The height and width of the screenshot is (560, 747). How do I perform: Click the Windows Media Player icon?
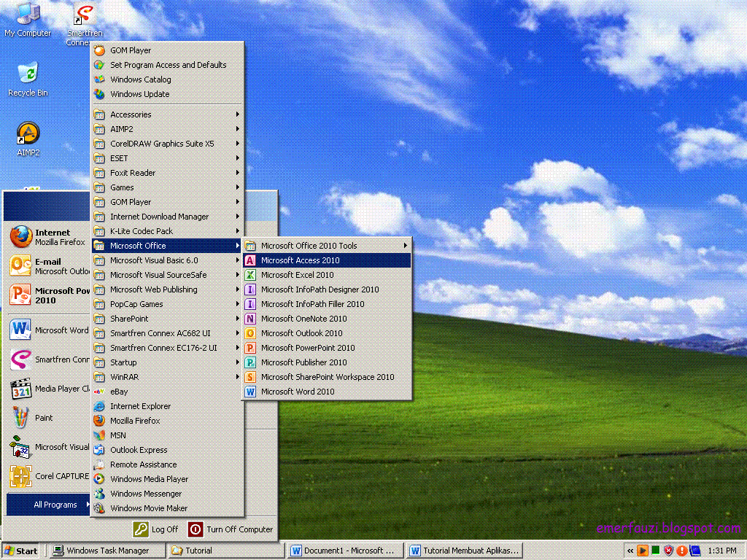(x=99, y=479)
